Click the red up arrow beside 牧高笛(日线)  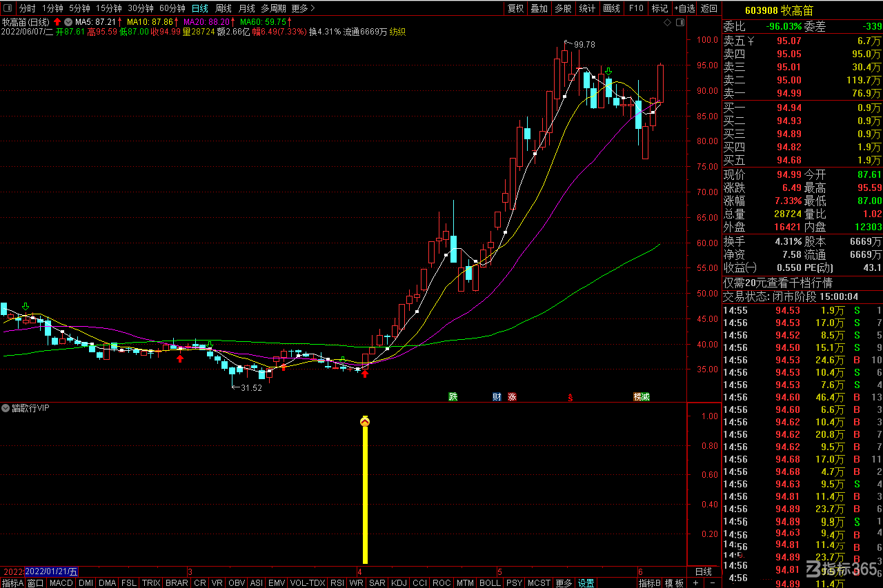57,22
